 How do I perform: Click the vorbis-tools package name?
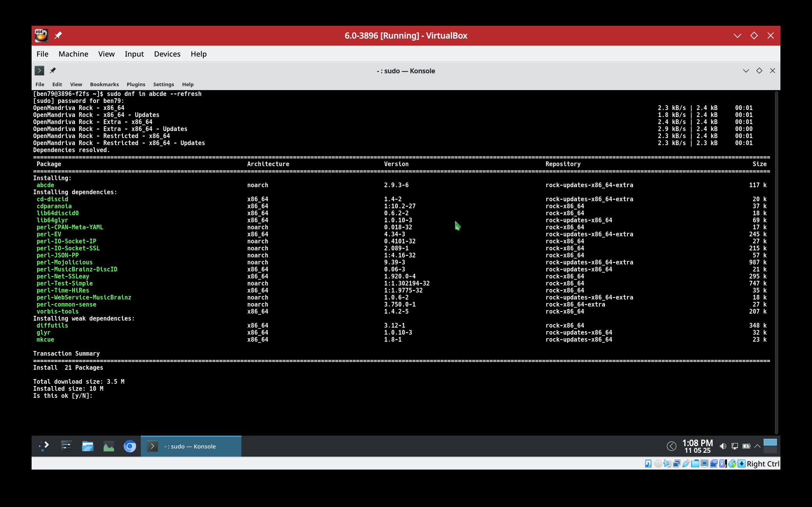tap(57, 312)
